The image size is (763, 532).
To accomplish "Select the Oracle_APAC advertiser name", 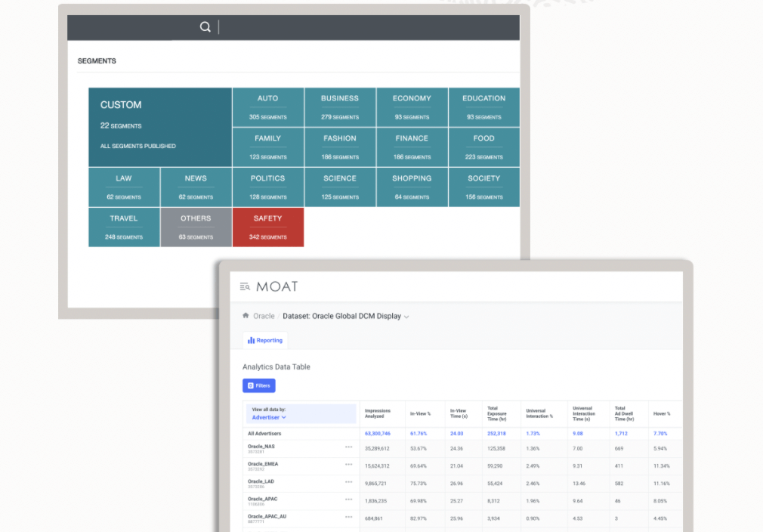I will (263, 499).
